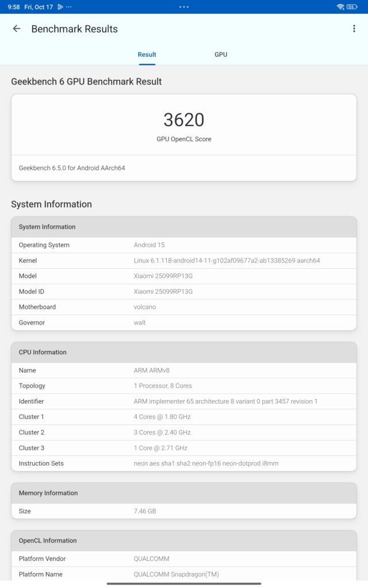Select the CPU Information section header
The height and width of the screenshot is (588, 368).
click(x=184, y=352)
